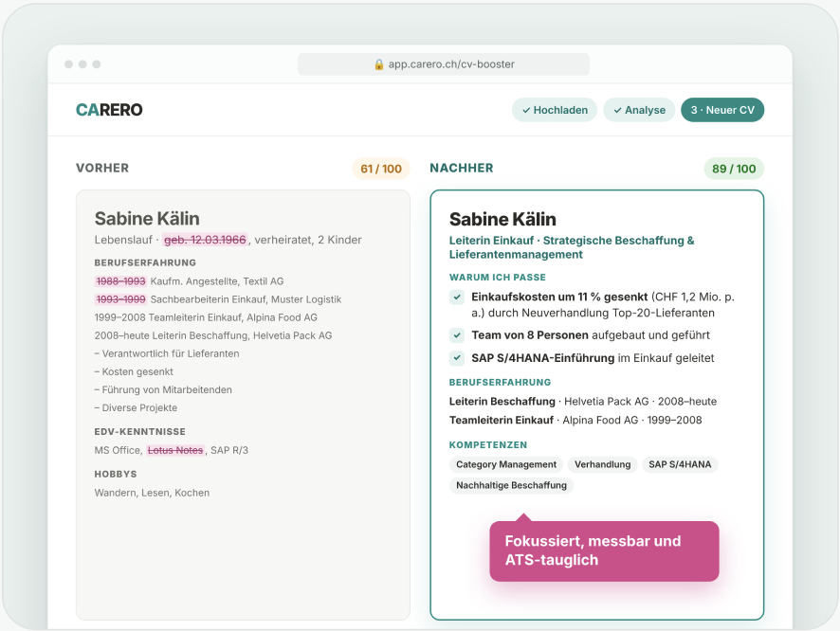Image resolution: width=840 pixels, height=631 pixels.
Task: Toggle the SAP S/4HANA-Einführung checkmark
Action: pos(457,358)
